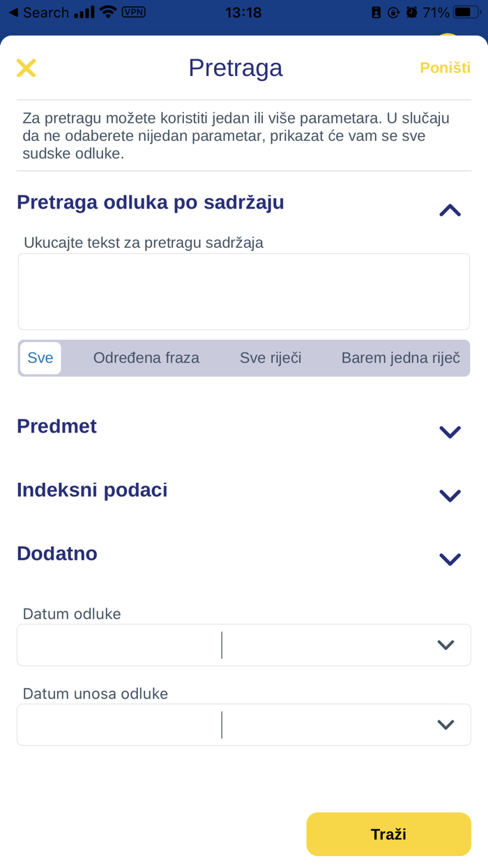Tap the Pretraga title in the header
488x868 pixels.
pyautogui.click(x=235, y=68)
